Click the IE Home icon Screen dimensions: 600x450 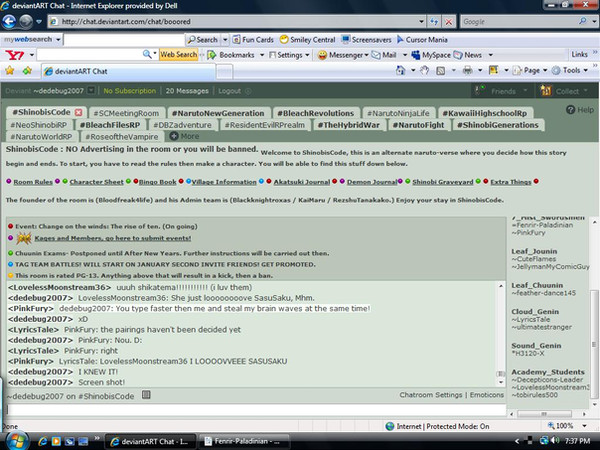click(x=400, y=70)
